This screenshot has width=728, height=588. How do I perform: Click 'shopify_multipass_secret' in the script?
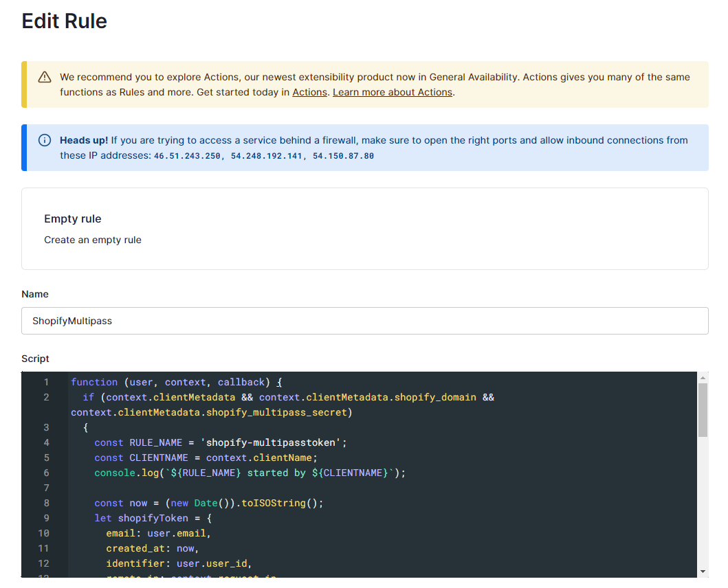pos(276,412)
